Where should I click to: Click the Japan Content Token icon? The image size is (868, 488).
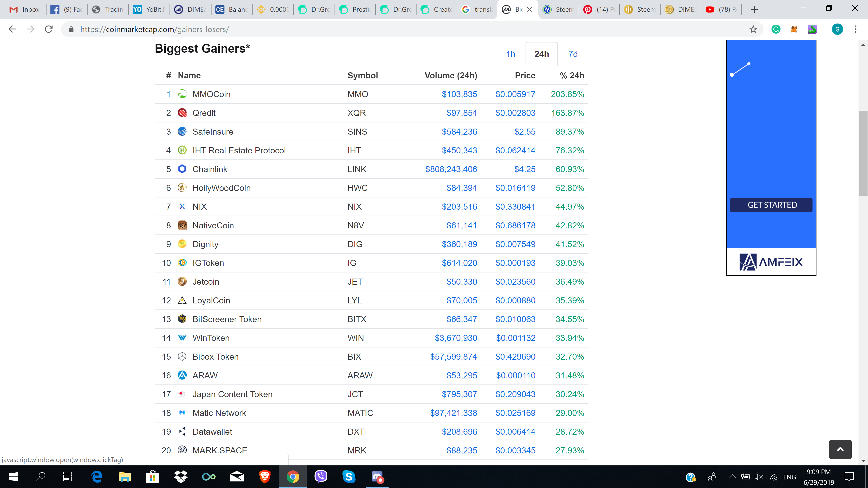182,394
